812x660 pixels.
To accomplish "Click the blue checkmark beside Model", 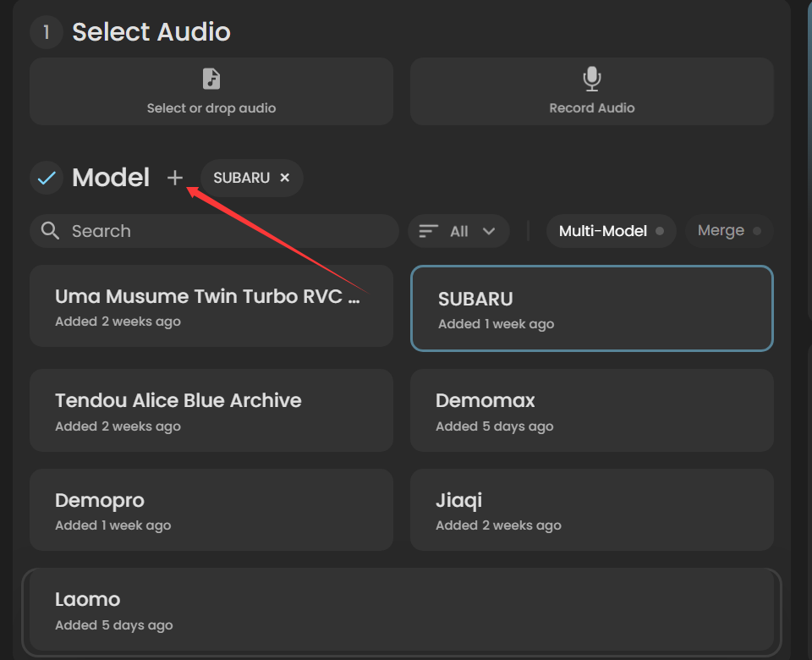I will 47,178.
